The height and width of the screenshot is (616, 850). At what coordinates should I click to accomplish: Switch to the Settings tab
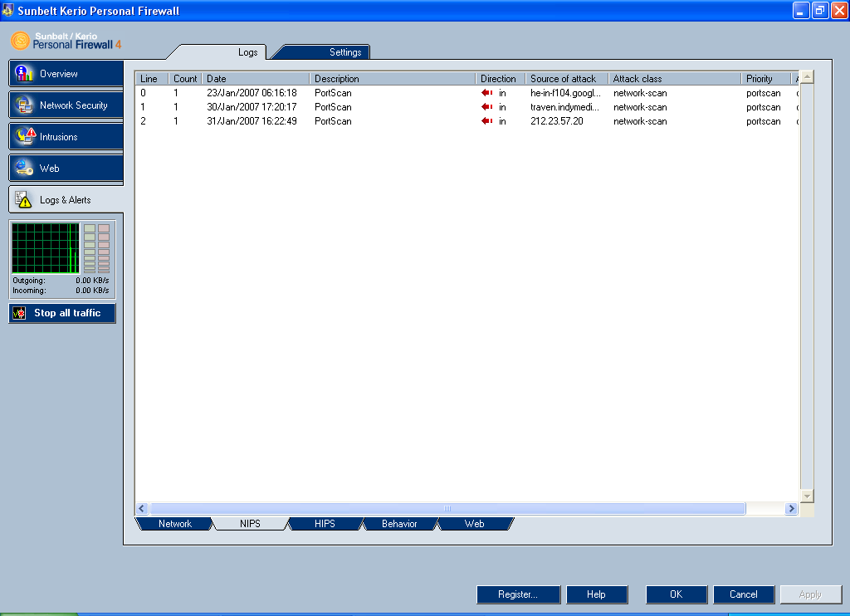(x=345, y=52)
